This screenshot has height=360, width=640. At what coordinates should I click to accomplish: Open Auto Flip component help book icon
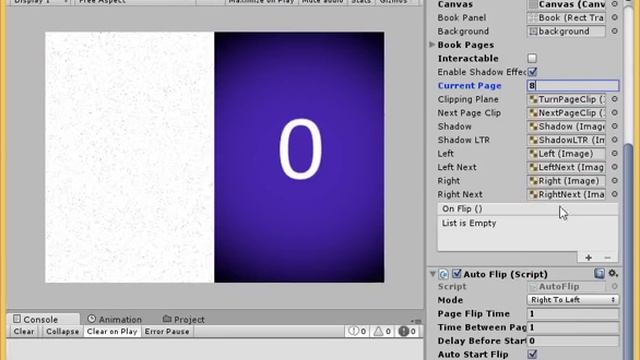(x=599, y=273)
